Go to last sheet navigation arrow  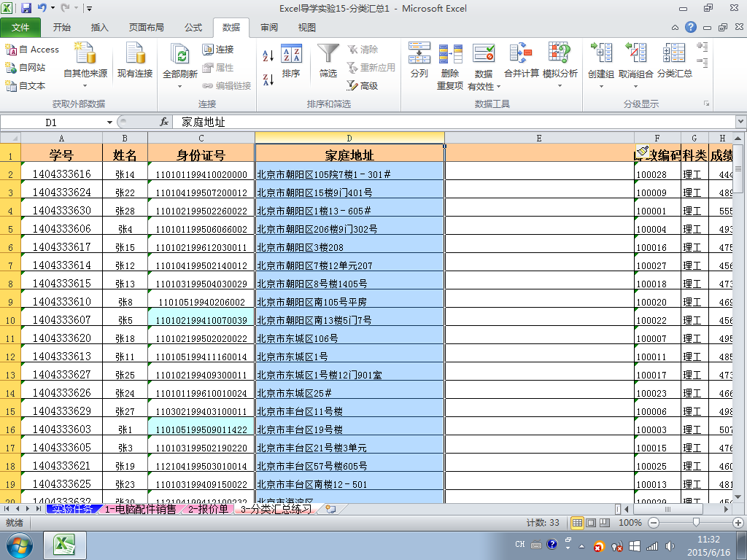tap(38, 509)
